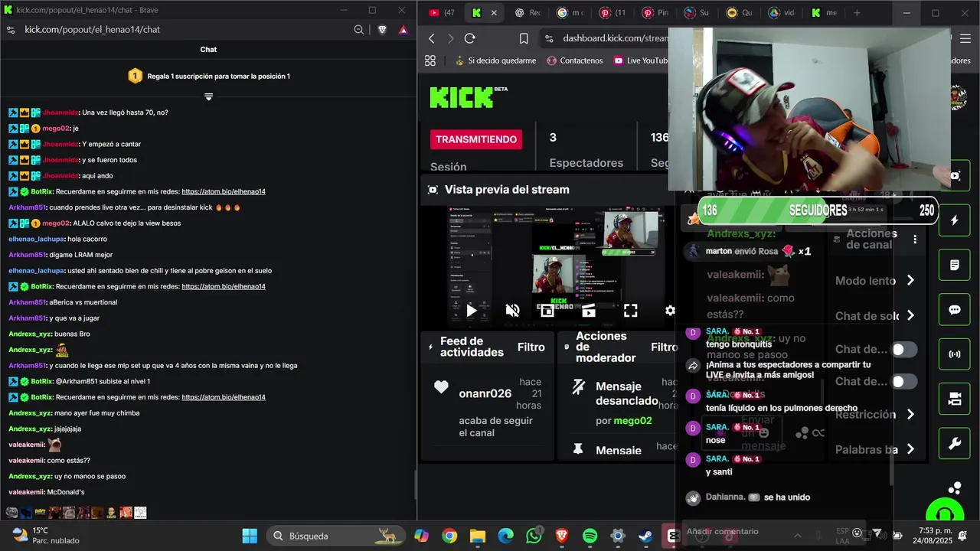980x551 pixels.
Task: Open the camera stream sidebar icon
Action: 955,399
